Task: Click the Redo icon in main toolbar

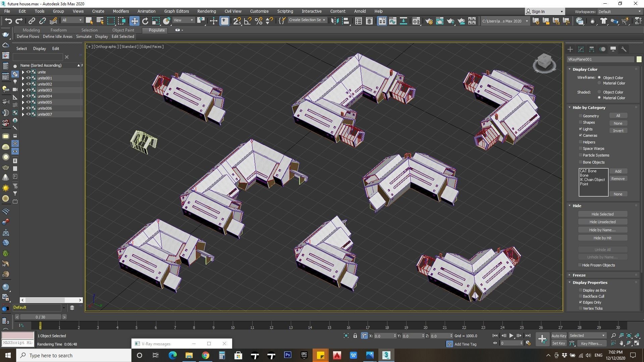Action: coord(19,21)
